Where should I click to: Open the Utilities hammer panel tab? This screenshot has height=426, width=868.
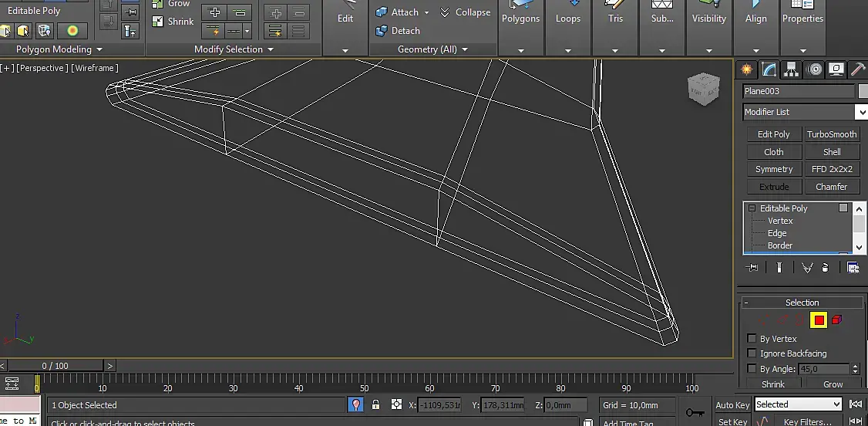pyautogui.click(x=858, y=69)
